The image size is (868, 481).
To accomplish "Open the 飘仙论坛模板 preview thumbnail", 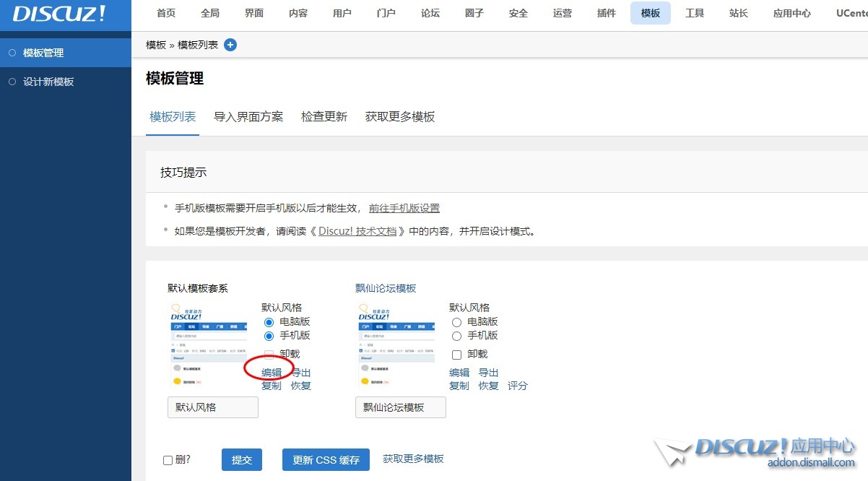I will coord(395,344).
